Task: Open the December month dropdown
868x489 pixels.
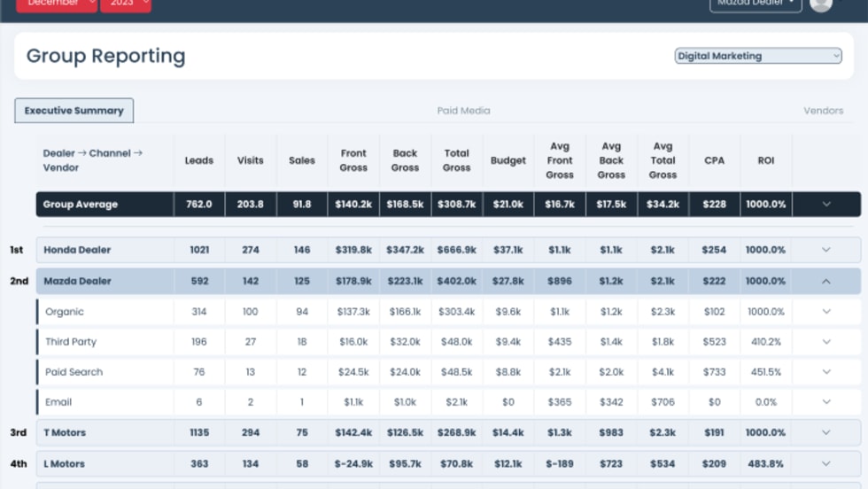Action: [x=57, y=4]
